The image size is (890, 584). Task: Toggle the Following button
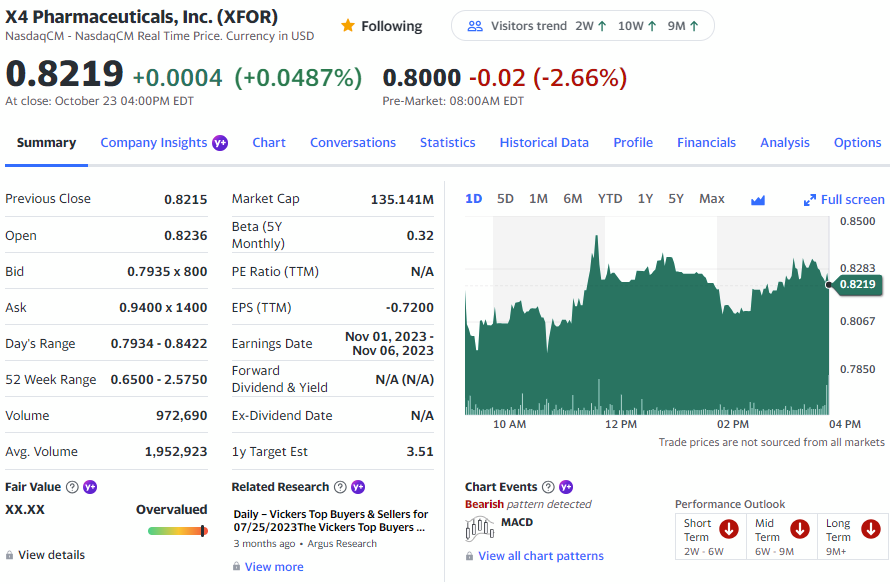click(381, 26)
